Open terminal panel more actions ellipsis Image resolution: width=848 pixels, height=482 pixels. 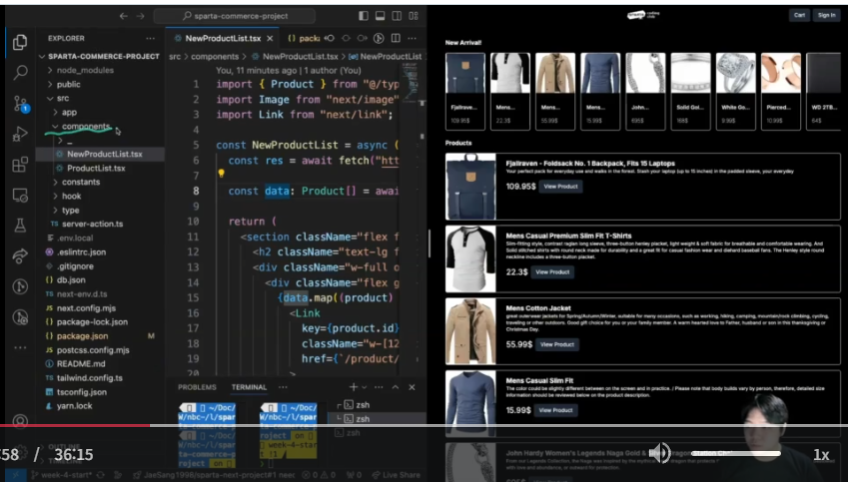click(x=379, y=387)
